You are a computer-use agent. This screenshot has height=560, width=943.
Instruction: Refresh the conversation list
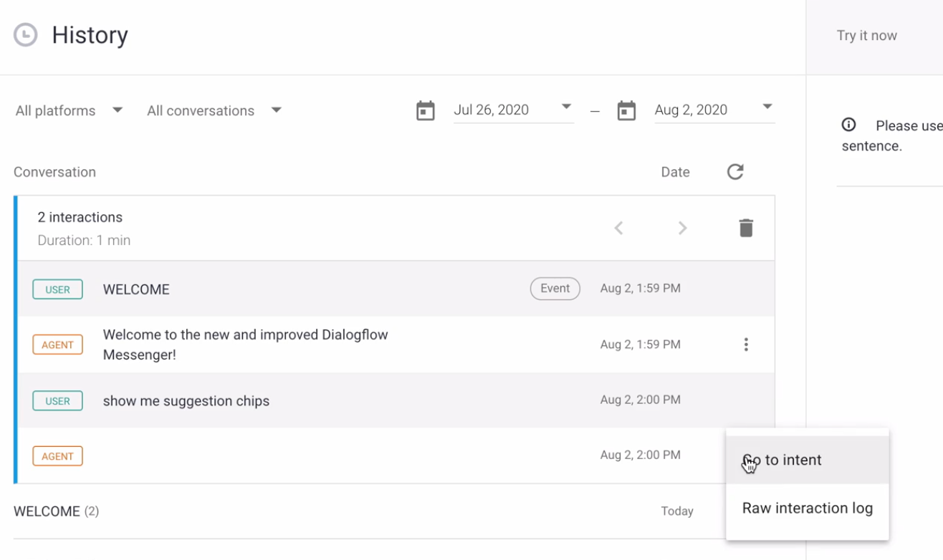735,172
